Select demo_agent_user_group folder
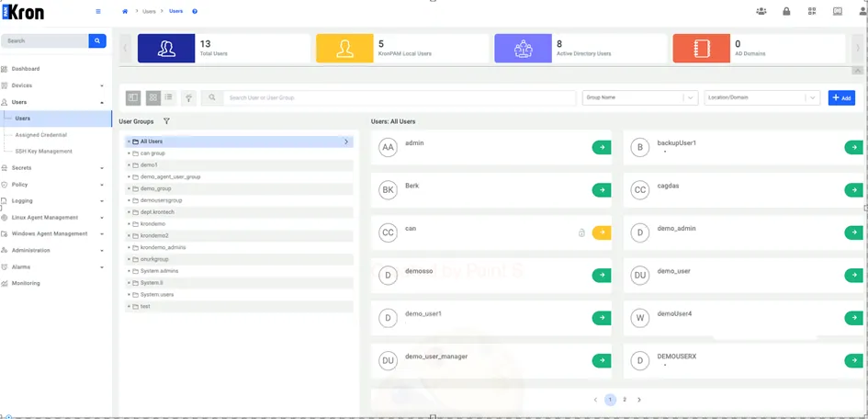 (239, 177)
